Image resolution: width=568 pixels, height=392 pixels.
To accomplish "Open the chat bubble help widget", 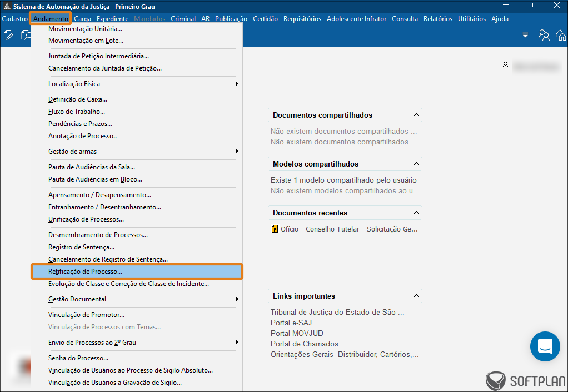I will (545, 346).
